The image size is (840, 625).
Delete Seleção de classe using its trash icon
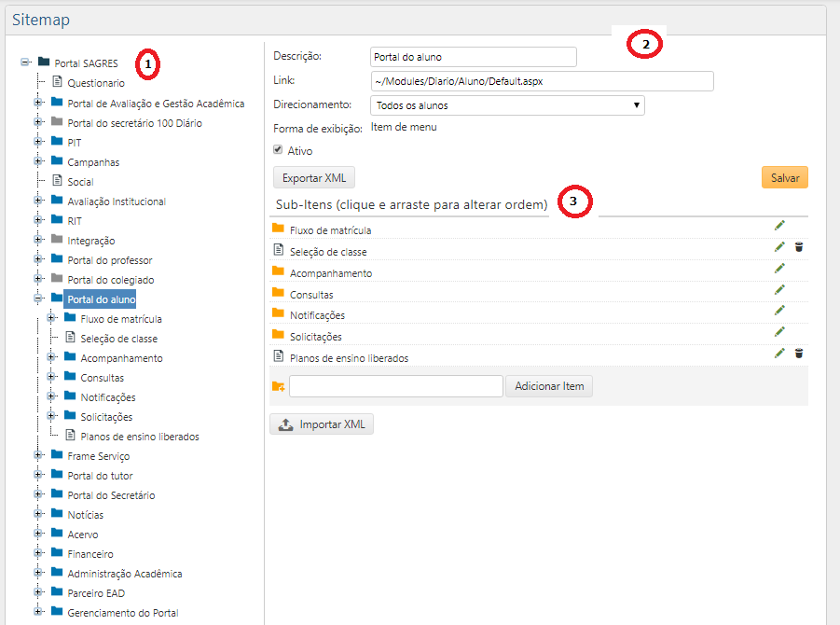[799, 247]
